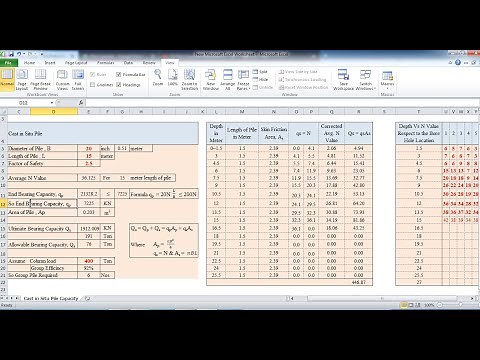The image size is (480, 360).
Task: Click the Average N Value cell 36.125
Action: [89, 178]
